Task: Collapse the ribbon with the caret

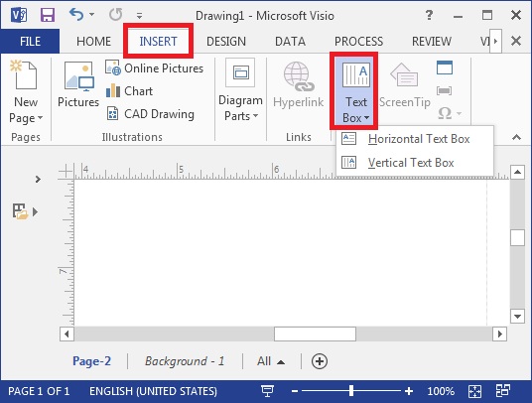Action: [x=516, y=137]
